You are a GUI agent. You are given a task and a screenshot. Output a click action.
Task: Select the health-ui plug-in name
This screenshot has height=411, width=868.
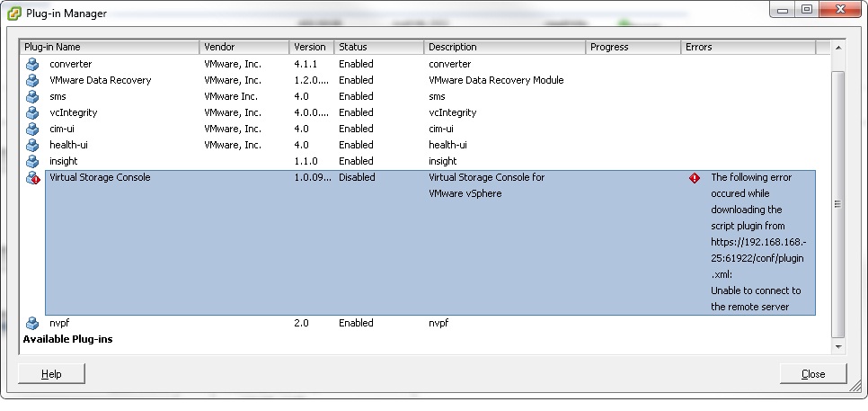click(x=68, y=145)
